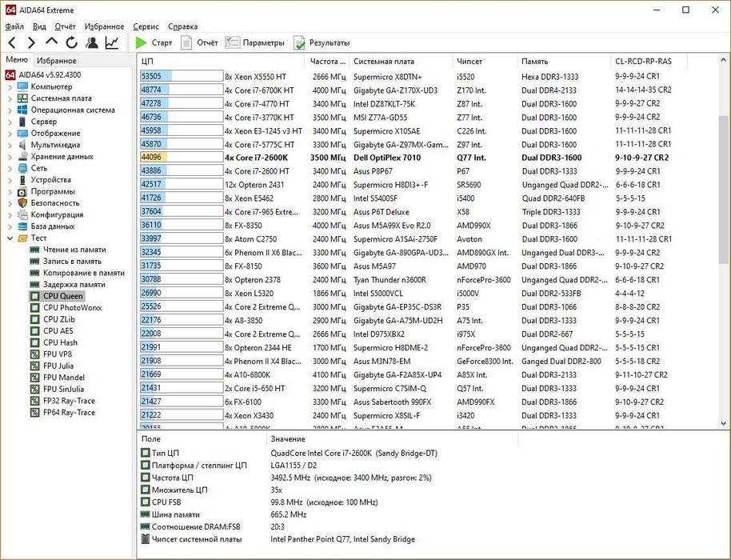This screenshot has width=731, height=560.
Task: Switch to the Меню tab
Action: (x=17, y=60)
